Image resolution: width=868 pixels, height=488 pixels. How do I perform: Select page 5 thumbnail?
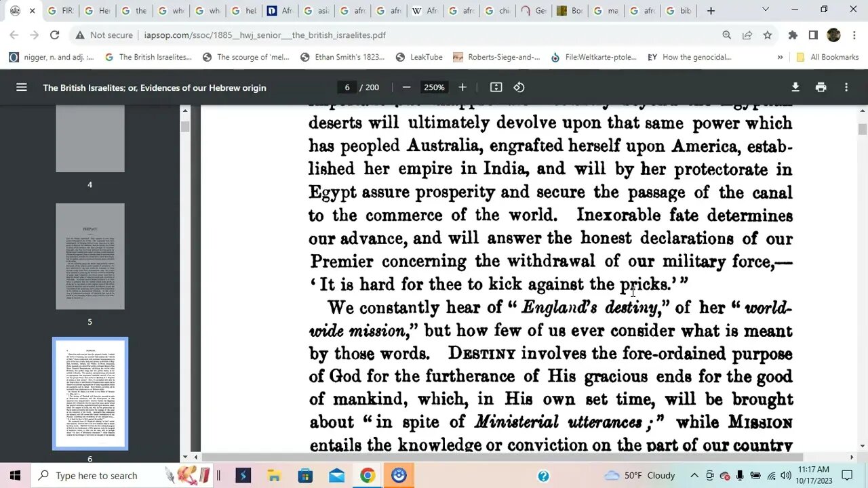coord(90,256)
